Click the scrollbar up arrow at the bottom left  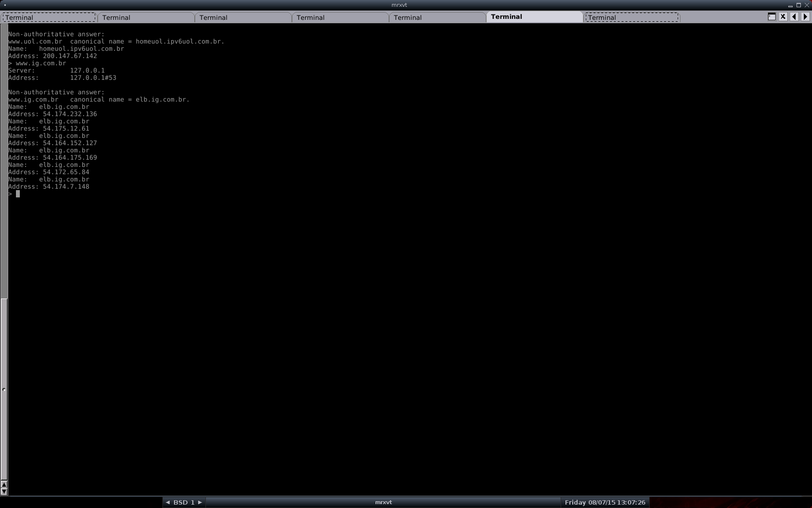click(4, 484)
